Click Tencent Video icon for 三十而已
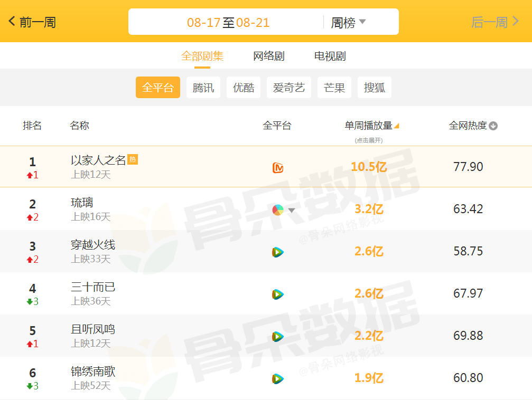 [x=278, y=294]
